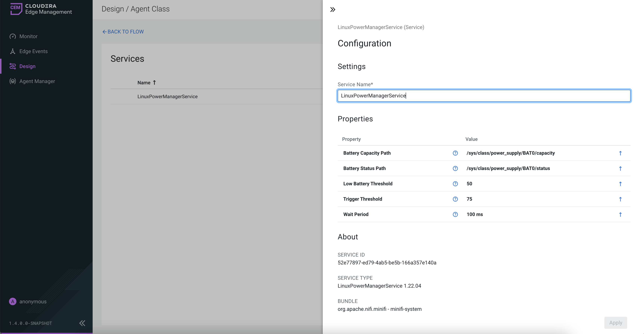The height and width of the screenshot is (334, 644).
Task: Show help for Wait Period
Action: (455, 214)
